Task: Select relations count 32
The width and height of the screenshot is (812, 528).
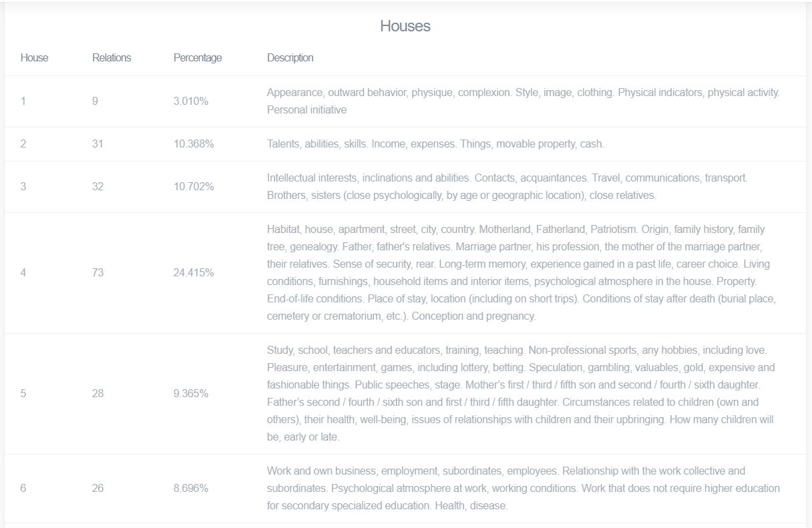Action: point(98,187)
